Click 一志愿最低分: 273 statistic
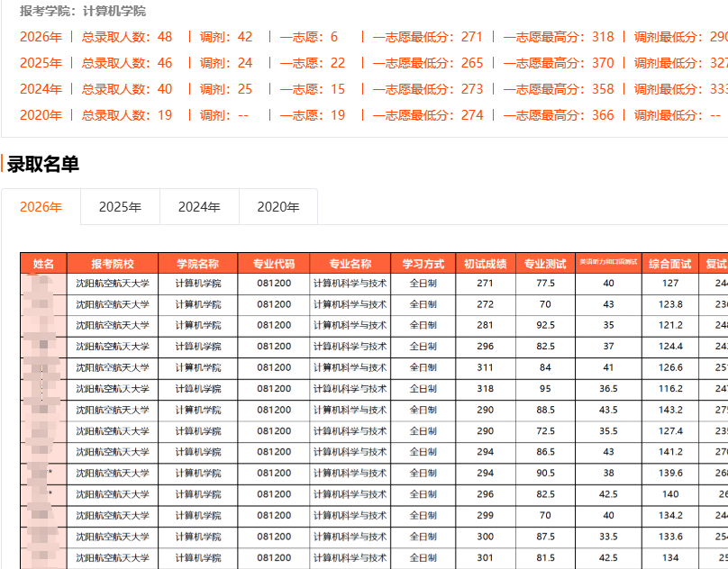Image resolution: width=728 pixels, height=569 pixels. coord(428,88)
